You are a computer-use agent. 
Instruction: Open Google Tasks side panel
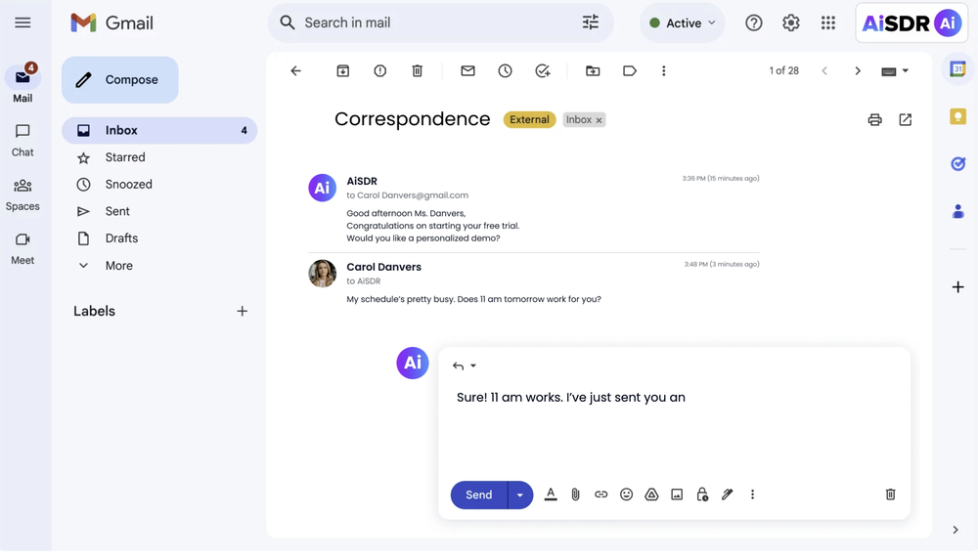click(957, 163)
